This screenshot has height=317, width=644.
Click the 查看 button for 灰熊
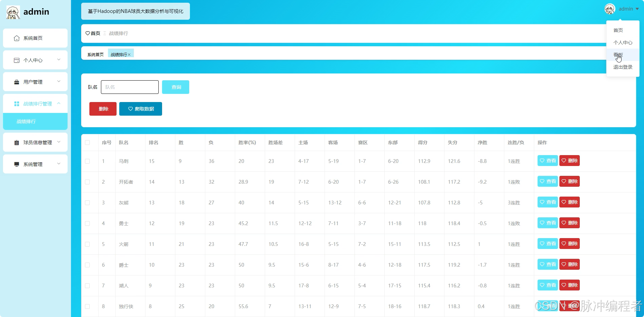point(548,202)
